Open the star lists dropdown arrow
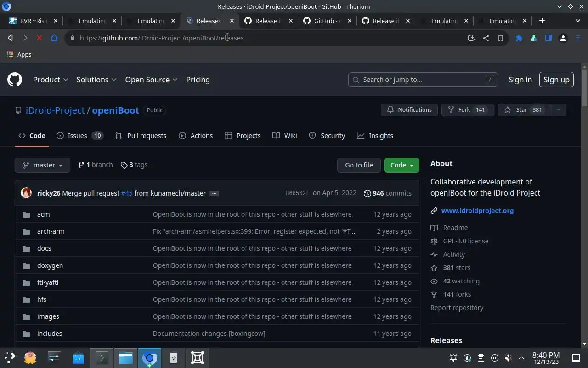Screen dimensions: 588x368 click(x=559, y=110)
